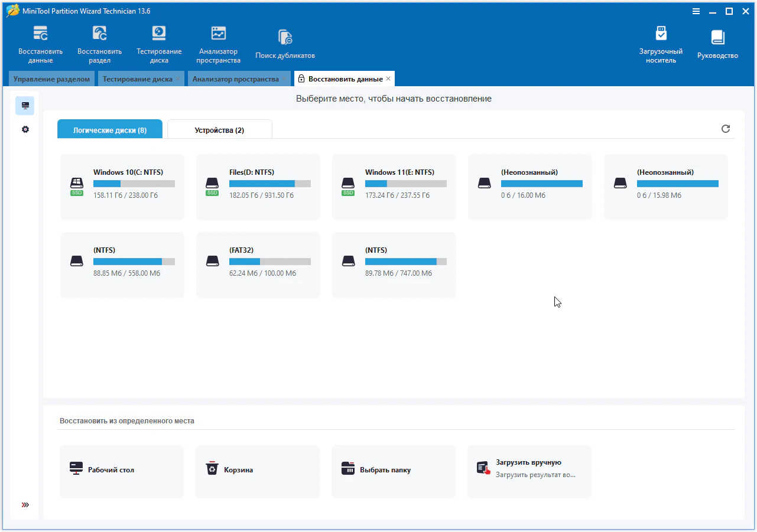Refresh the drive list
The height and width of the screenshot is (532, 757).
pyautogui.click(x=726, y=129)
